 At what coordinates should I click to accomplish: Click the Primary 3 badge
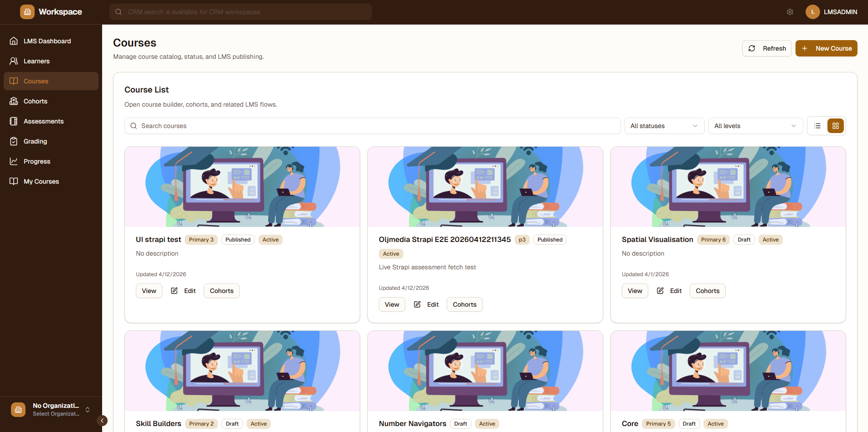point(201,240)
